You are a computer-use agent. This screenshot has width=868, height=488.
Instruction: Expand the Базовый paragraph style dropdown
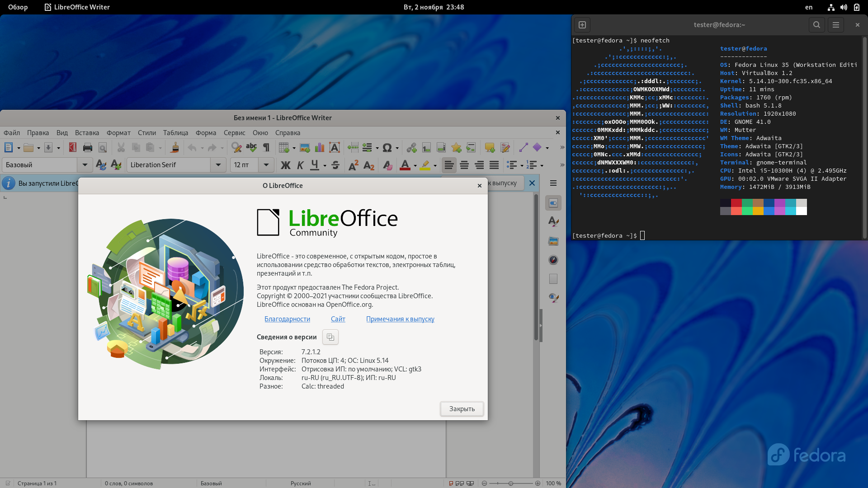tap(85, 165)
